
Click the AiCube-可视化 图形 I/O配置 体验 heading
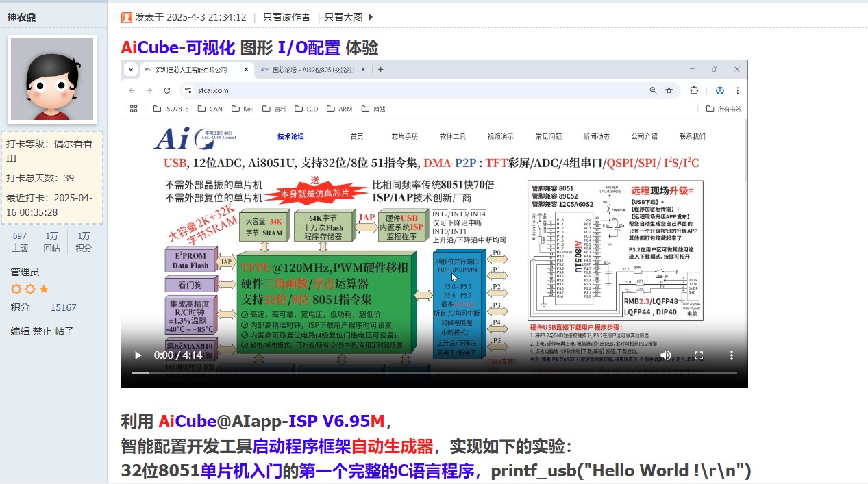(249, 48)
